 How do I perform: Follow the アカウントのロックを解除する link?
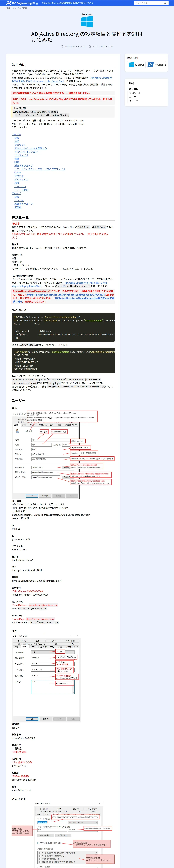tap(31, 148)
